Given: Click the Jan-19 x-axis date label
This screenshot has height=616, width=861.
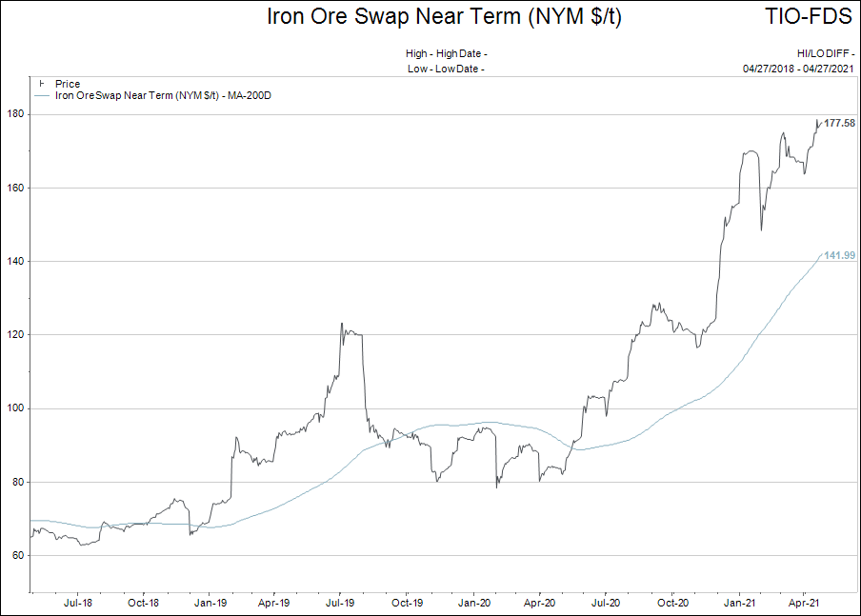Looking at the screenshot, I should click(210, 603).
